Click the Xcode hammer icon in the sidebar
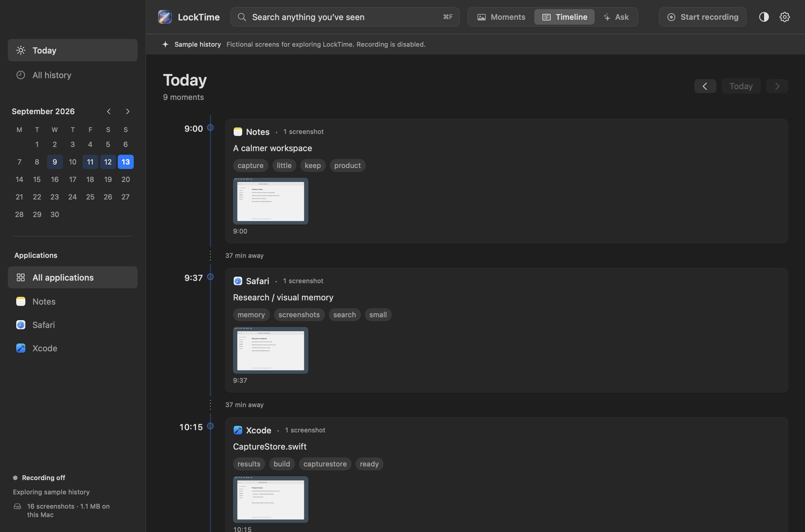 [x=21, y=348]
